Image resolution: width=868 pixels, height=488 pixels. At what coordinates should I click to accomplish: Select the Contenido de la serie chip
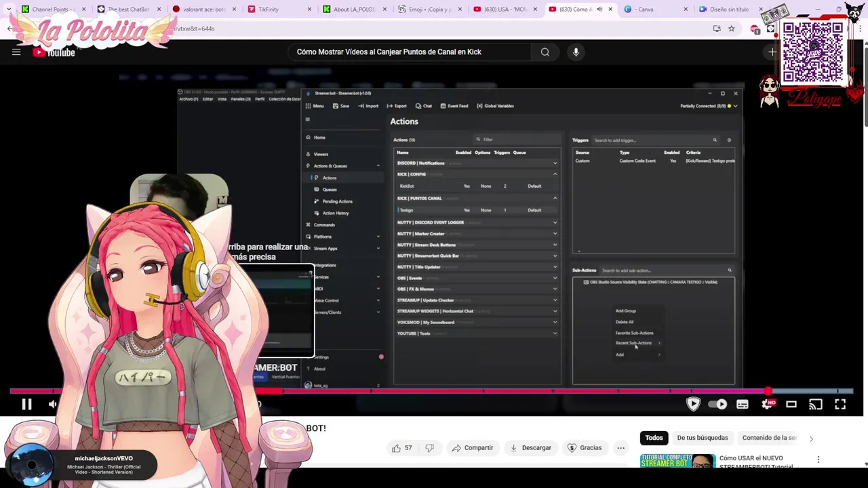pyautogui.click(x=770, y=438)
